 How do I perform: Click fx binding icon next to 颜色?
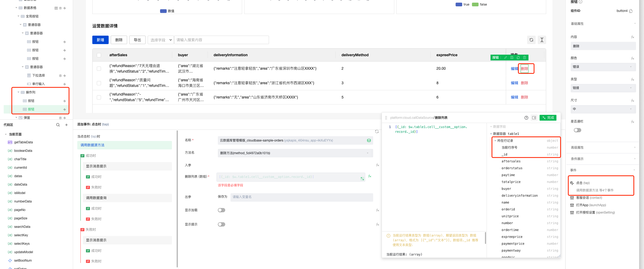point(633,58)
